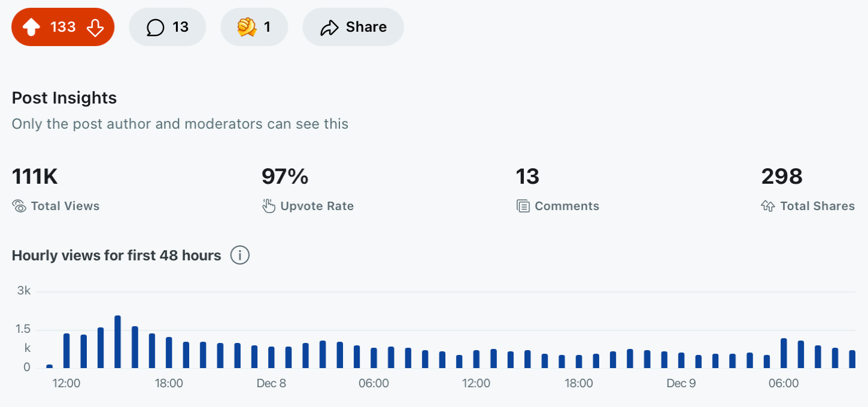Viewport: 868px width, 407px height.
Task: Select the bar above the Dec 8 label
Action: tap(271, 357)
